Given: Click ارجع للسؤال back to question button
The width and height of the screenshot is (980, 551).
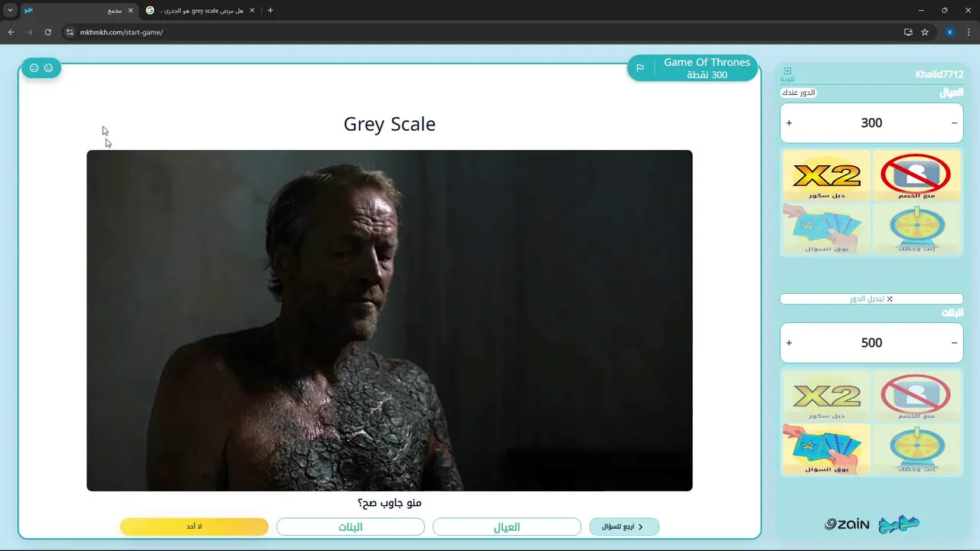Looking at the screenshot, I should point(624,527).
